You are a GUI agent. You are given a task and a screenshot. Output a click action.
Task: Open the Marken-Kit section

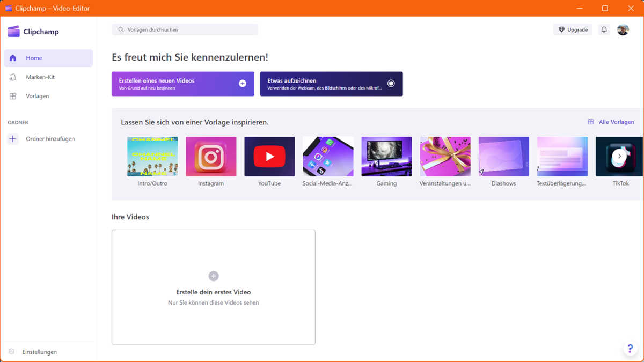pos(48,77)
